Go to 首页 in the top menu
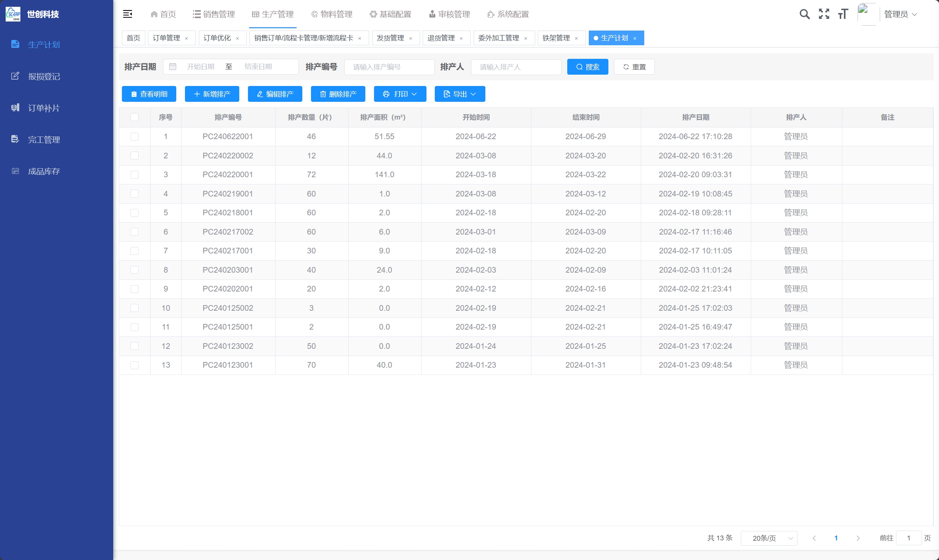Image resolution: width=939 pixels, height=560 pixels. tap(163, 14)
